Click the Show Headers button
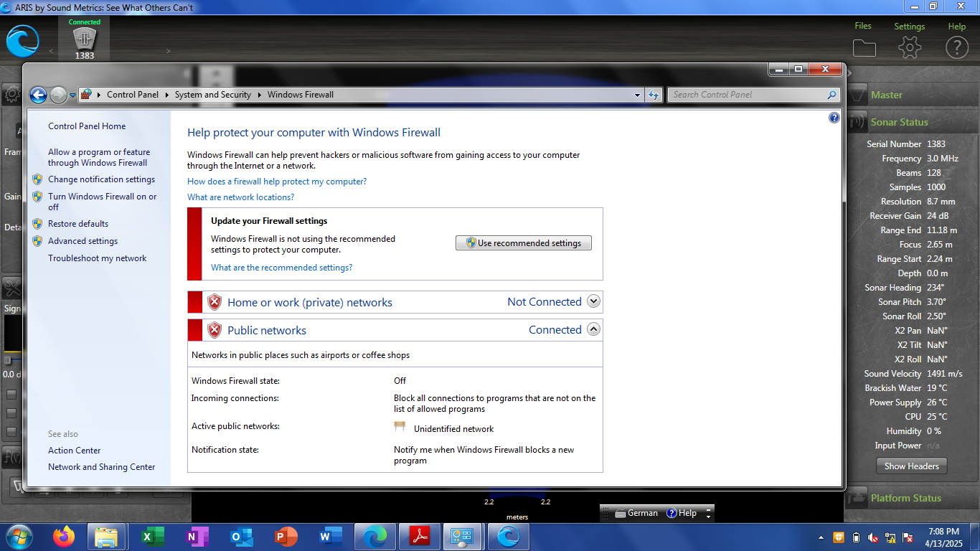 (x=911, y=466)
